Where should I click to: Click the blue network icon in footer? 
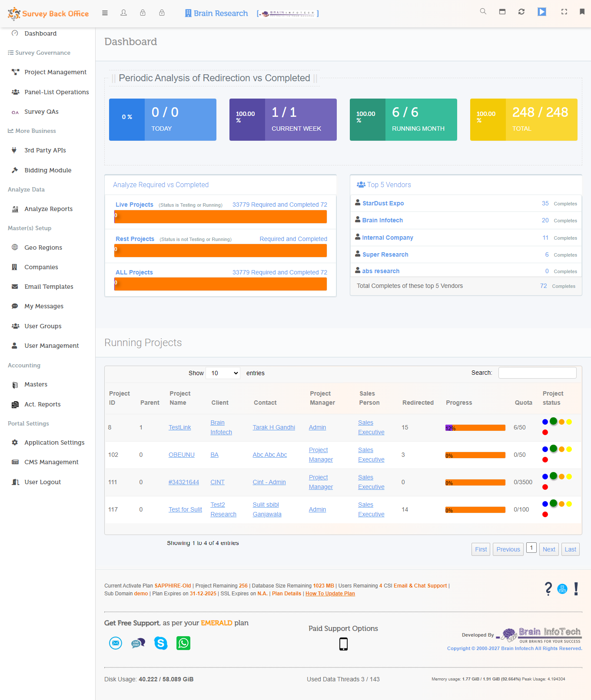point(562,589)
